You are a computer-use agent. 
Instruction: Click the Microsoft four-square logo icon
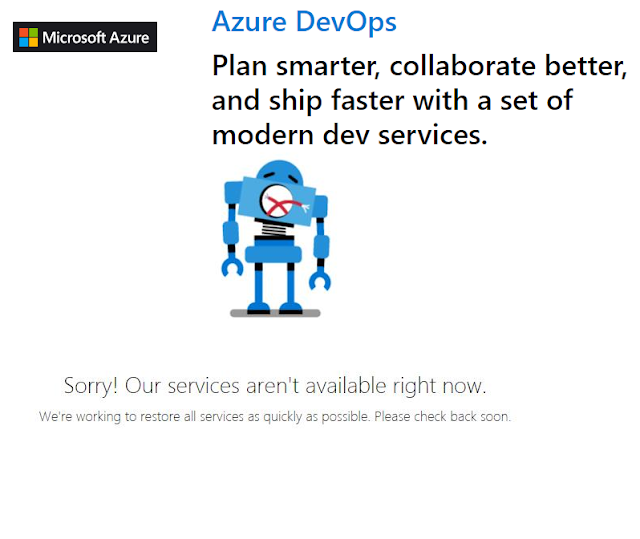[28, 38]
